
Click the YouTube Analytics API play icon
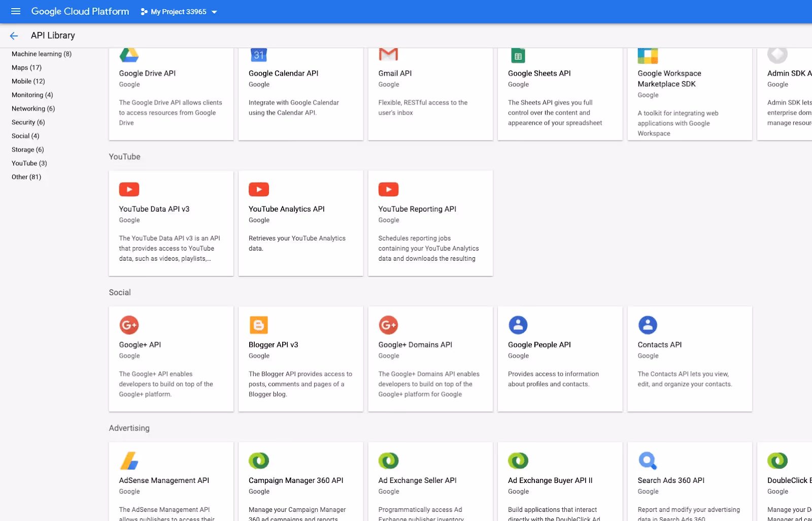tap(259, 189)
